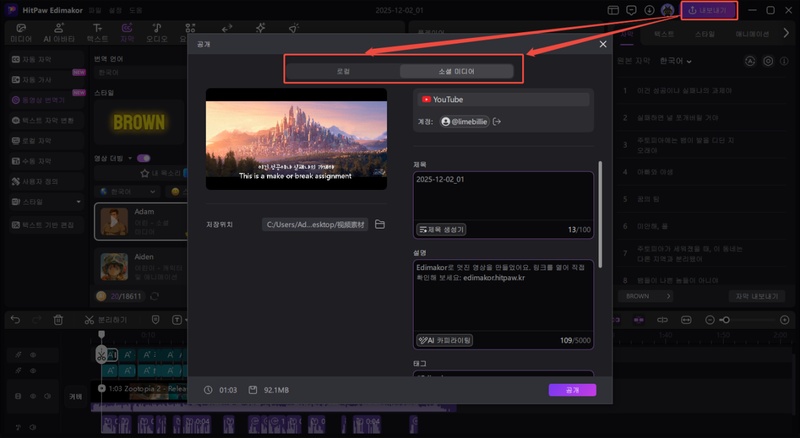
Task: Select the social media tab
Action: [x=456, y=71]
